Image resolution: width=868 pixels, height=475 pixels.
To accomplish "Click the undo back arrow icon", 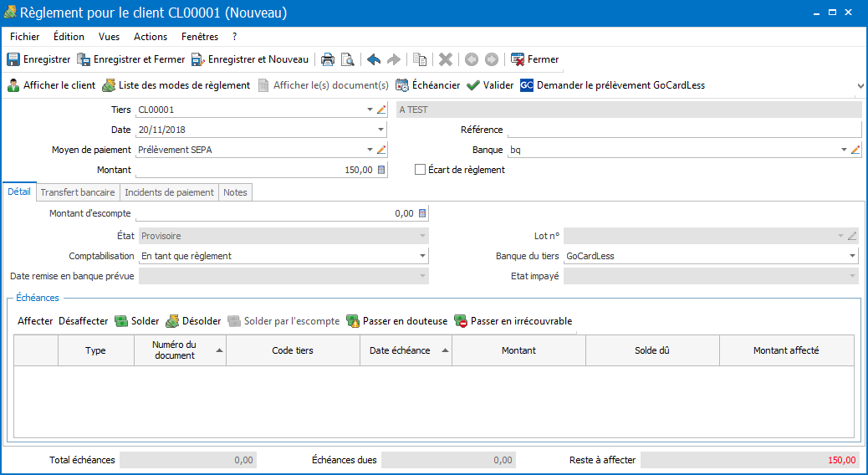I will [374, 59].
